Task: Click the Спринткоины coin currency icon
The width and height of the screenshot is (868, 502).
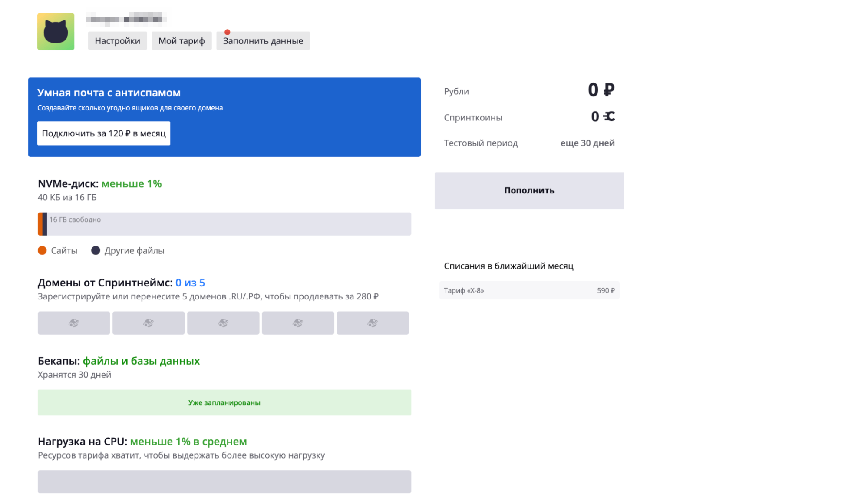Action: [x=609, y=116]
